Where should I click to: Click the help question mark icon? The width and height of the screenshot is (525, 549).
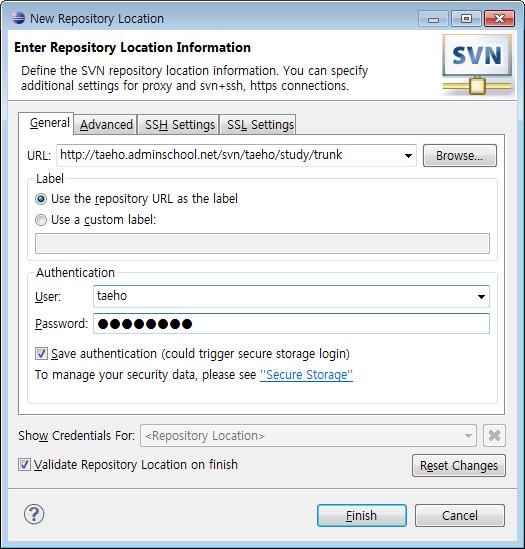[x=34, y=514]
